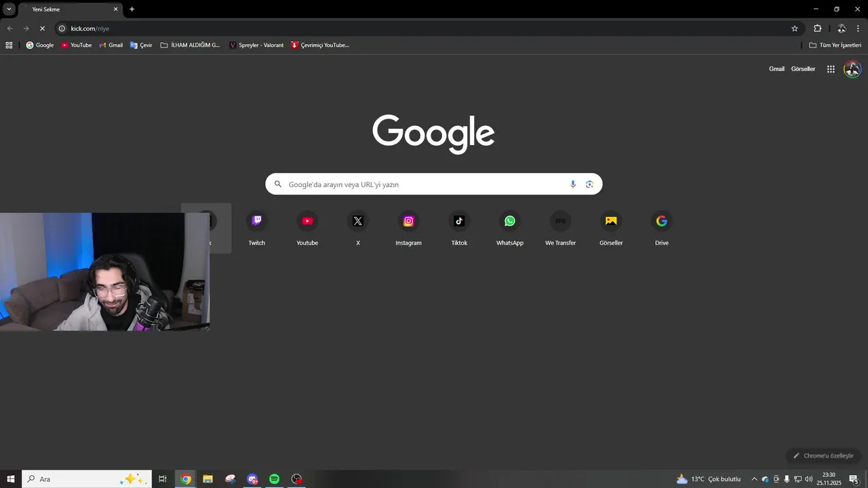Screen dimensions: 868x488
Task: Open Chrome three-dot menu
Action: [859, 28]
